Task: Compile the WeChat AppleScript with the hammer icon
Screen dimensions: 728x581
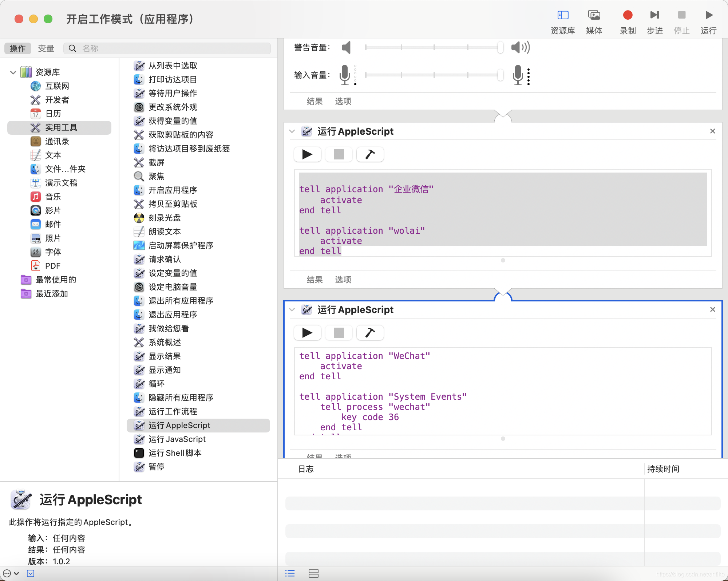Action: pos(370,333)
